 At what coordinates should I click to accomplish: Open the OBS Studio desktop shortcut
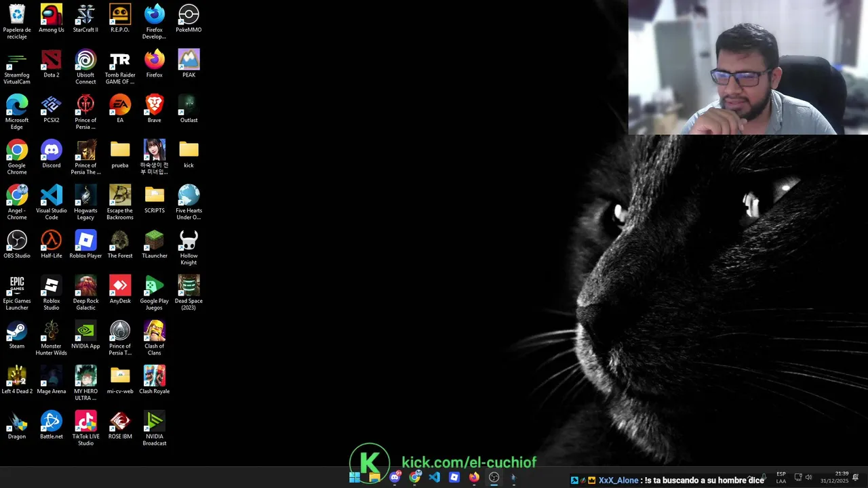click(17, 244)
